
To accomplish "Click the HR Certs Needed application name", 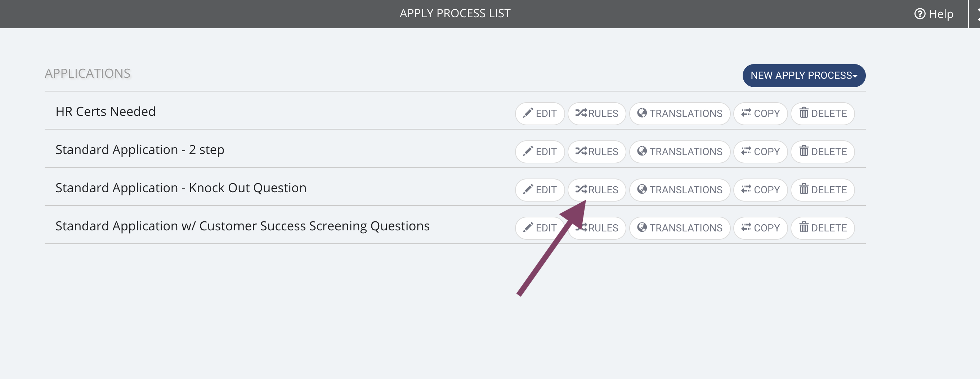I will [x=106, y=111].
